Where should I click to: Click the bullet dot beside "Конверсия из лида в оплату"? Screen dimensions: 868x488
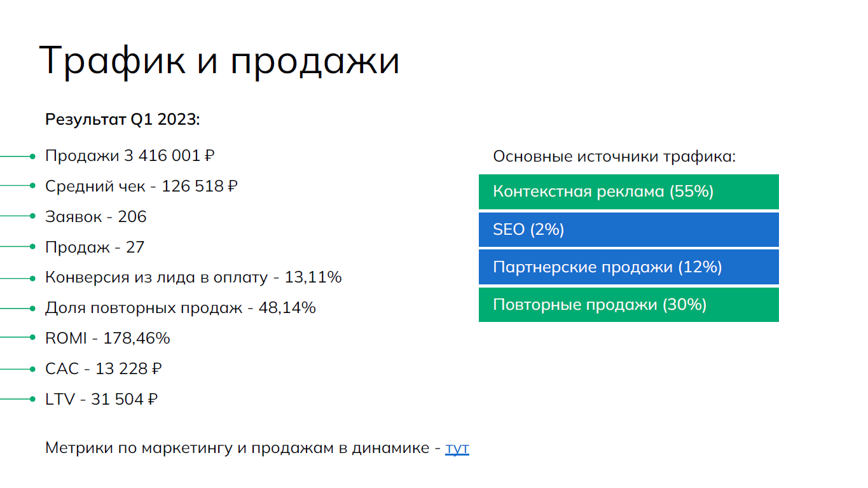32,277
